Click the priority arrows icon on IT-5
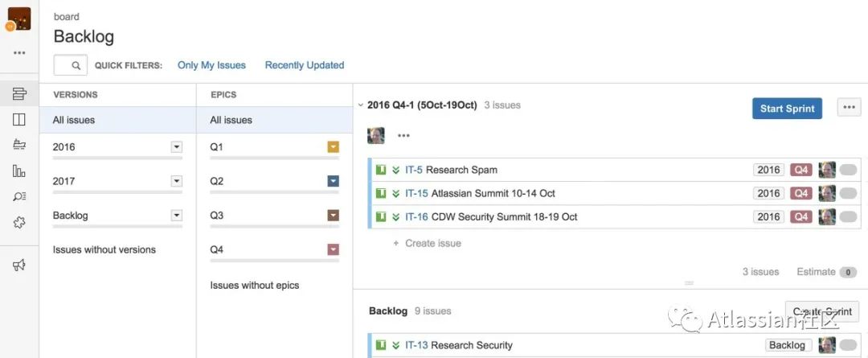 [395, 170]
